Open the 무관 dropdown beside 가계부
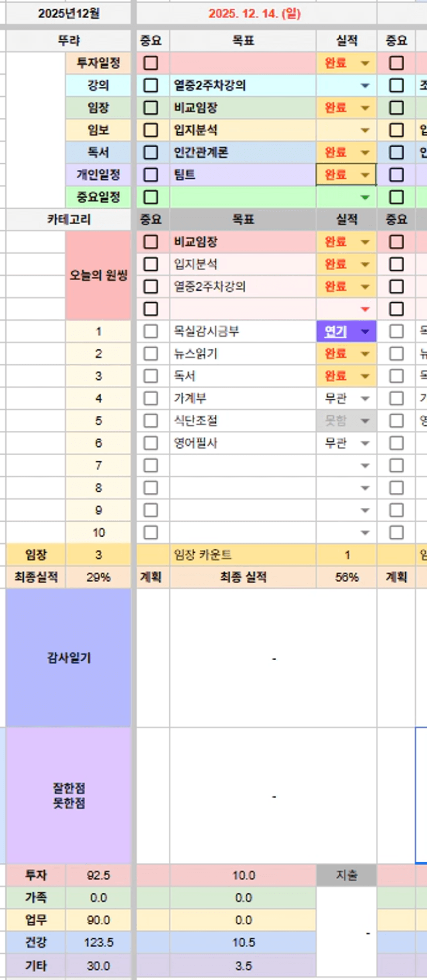Image resolution: width=427 pixels, height=980 pixels. [365, 399]
